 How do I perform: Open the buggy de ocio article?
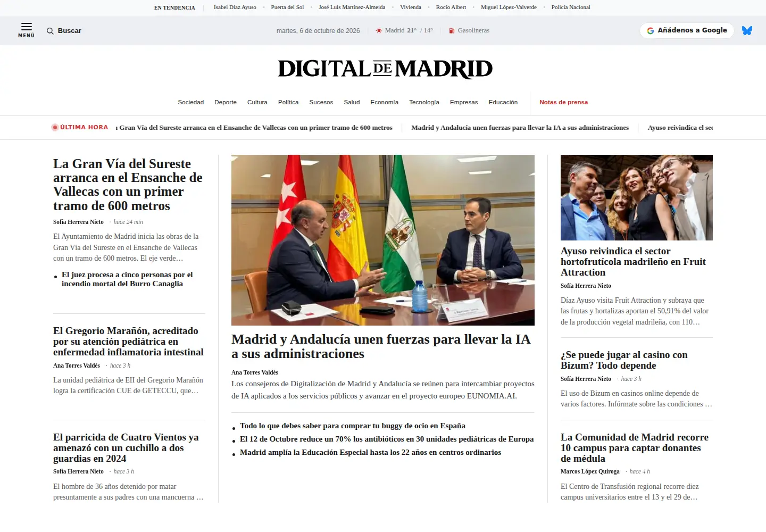tap(353, 426)
